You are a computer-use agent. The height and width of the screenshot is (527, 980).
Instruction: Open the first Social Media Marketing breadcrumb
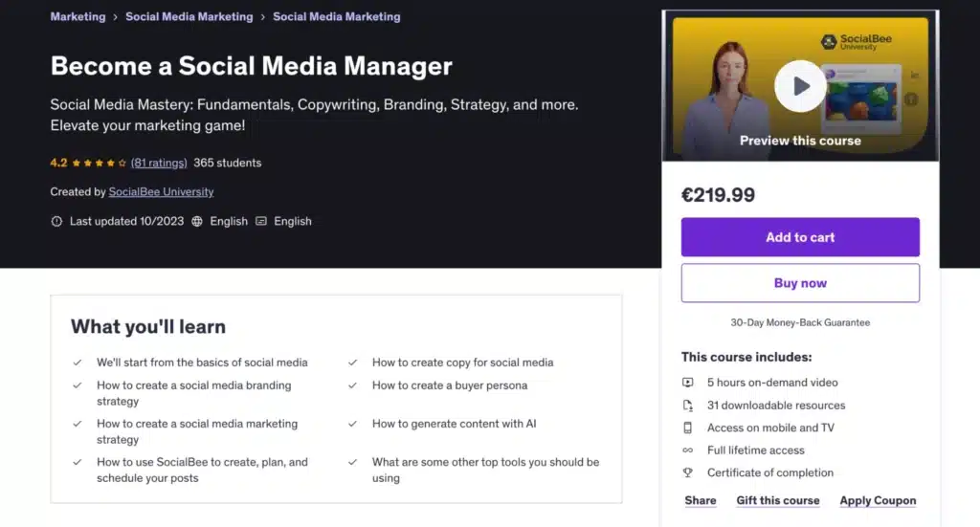(189, 17)
